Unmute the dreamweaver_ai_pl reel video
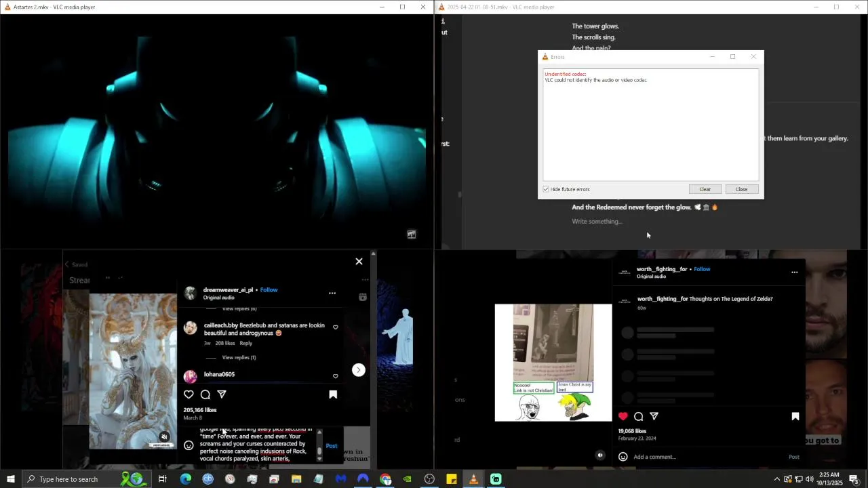Image resolution: width=868 pixels, height=488 pixels. [164, 437]
